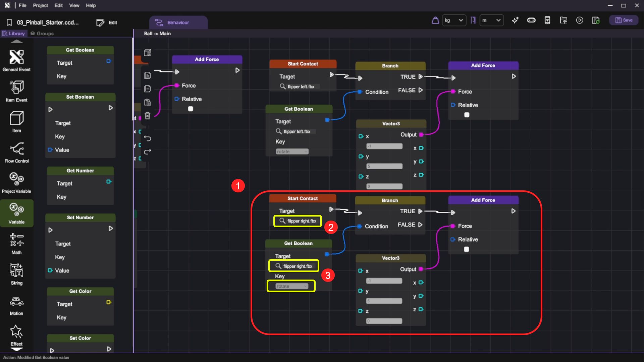Click the play preview icon in top toolbar
The height and width of the screenshot is (362, 644).
click(x=580, y=20)
